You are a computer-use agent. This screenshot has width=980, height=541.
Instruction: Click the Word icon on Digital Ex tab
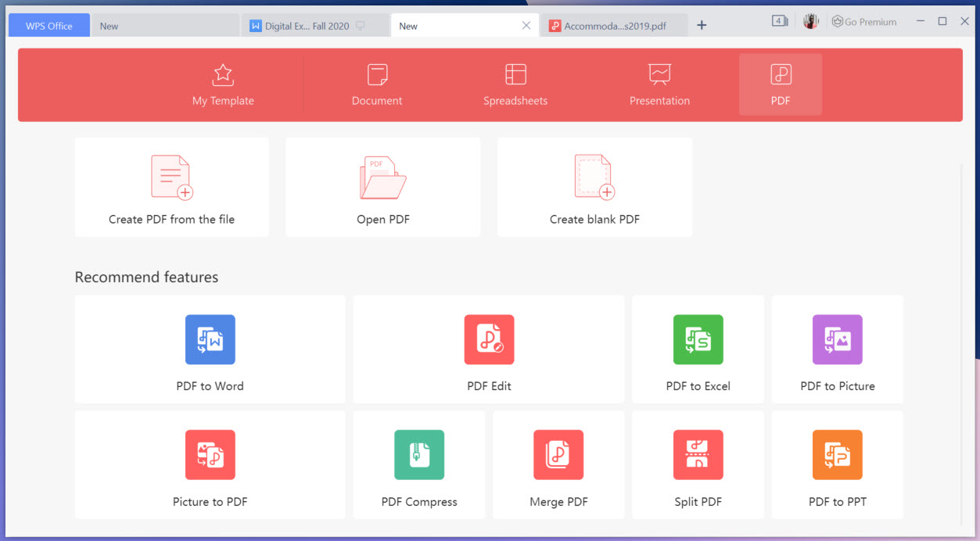255,26
